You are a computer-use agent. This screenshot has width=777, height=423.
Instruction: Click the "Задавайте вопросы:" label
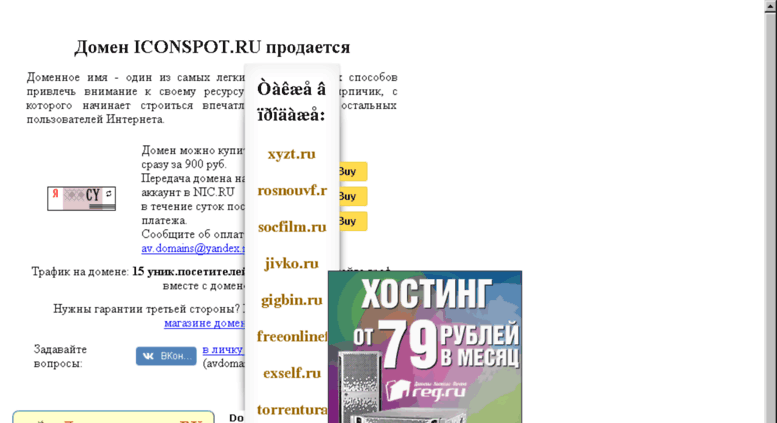coord(60,357)
